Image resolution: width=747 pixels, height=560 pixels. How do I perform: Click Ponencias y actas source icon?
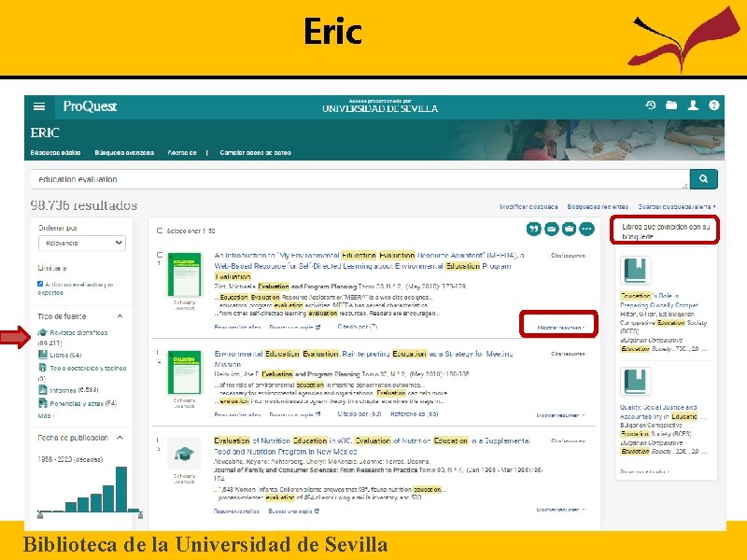click(42, 403)
